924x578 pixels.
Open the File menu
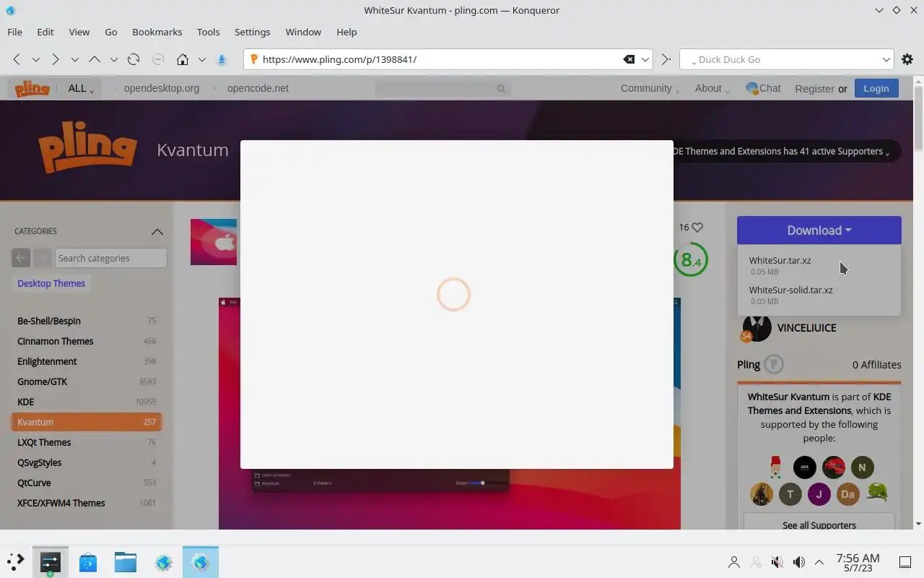14,32
